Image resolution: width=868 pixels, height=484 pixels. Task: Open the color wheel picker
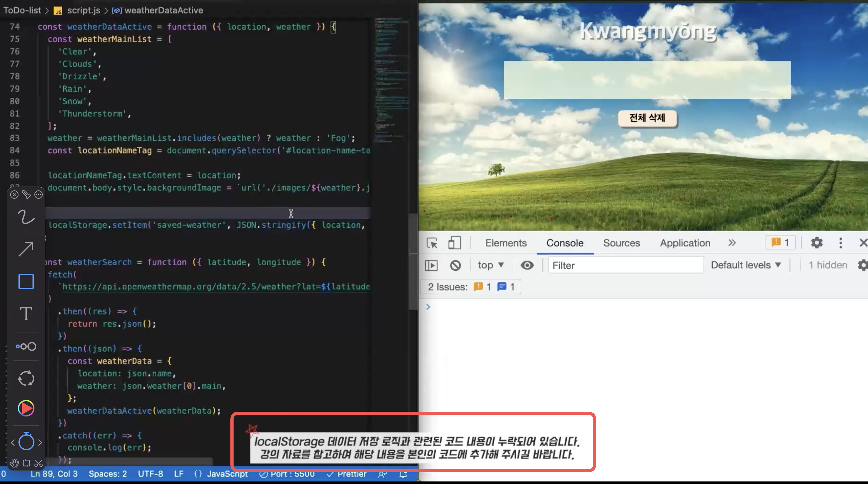point(26,408)
